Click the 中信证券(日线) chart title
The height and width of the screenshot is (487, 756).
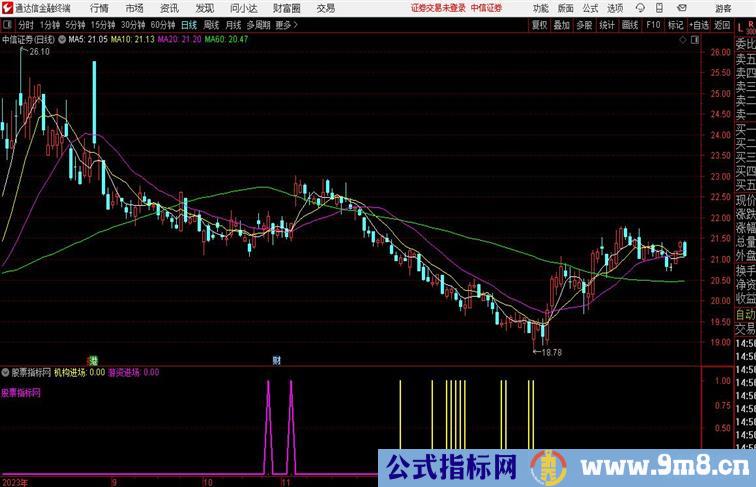click(x=28, y=40)
